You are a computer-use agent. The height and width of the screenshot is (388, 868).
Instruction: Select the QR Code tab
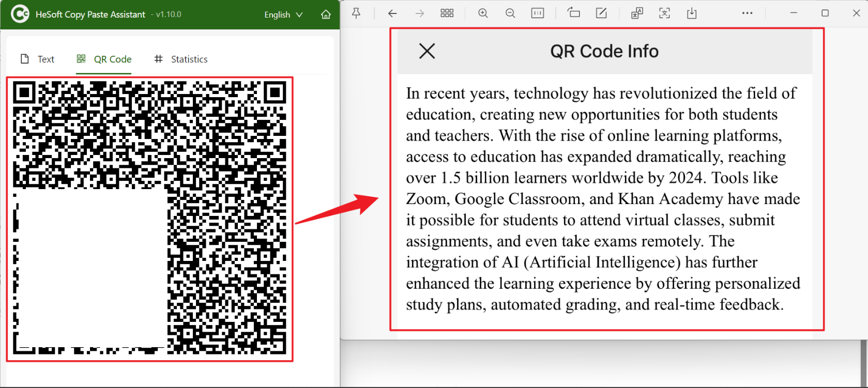coord(104,59)
